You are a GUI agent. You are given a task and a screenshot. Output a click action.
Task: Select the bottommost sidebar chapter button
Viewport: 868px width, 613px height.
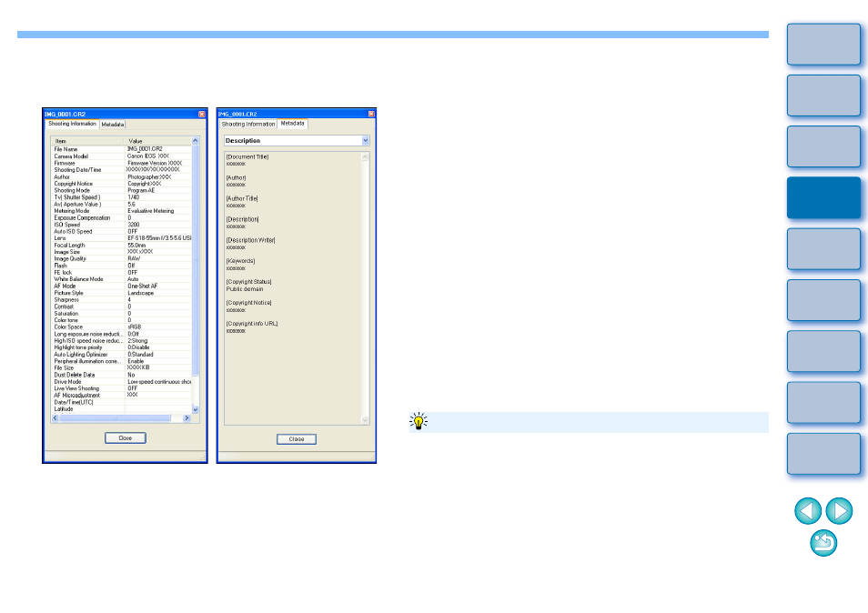[x=823, y=454]
